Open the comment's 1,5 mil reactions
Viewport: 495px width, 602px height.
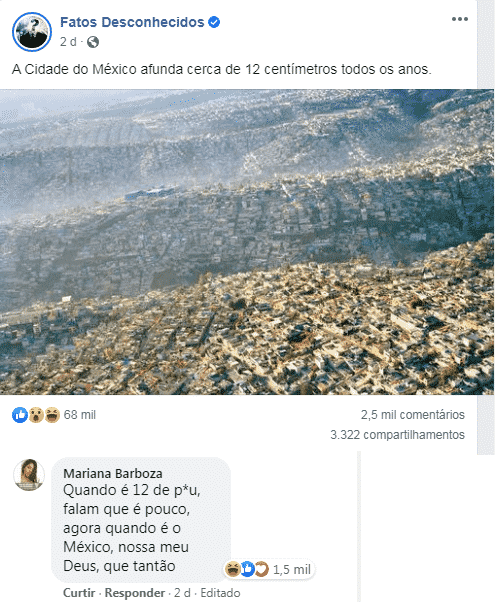(x=270, y=569)
